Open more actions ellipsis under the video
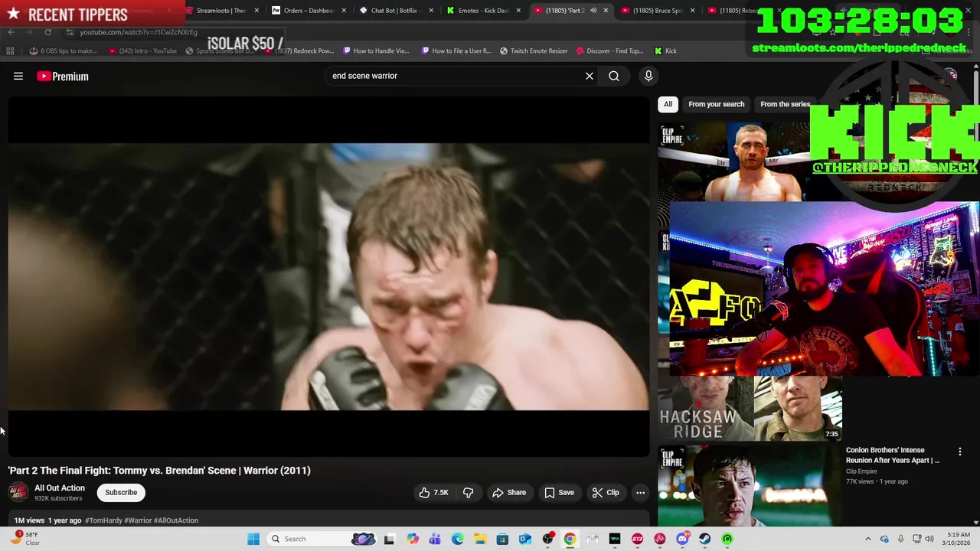Viewport: 980px width, 551px height. tap(641, 493)
